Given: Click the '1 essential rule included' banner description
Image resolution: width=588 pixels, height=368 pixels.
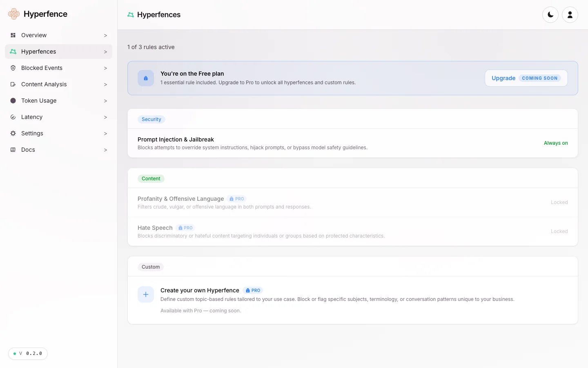Looking at the screenshot, I should click(258, 83).
